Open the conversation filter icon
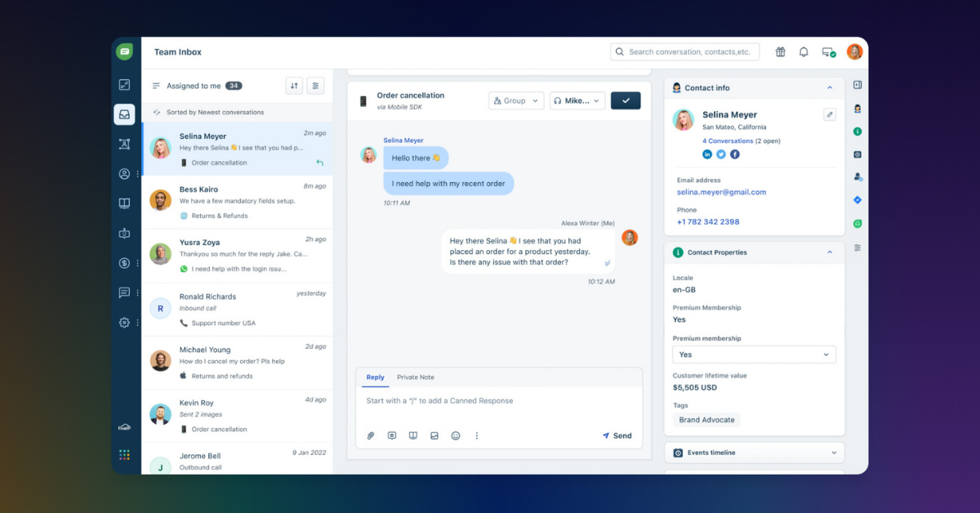Screen dimensions: 980x513 click(x=316, y=86)
